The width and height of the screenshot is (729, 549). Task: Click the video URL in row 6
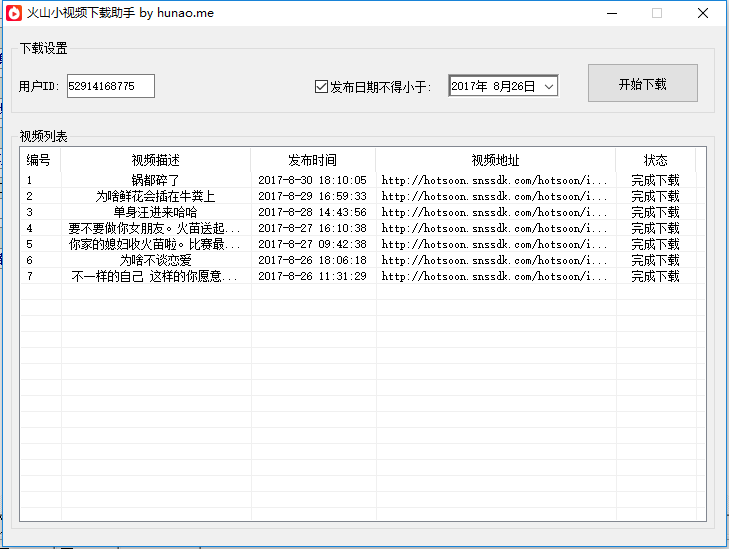(x=494, y=260)
